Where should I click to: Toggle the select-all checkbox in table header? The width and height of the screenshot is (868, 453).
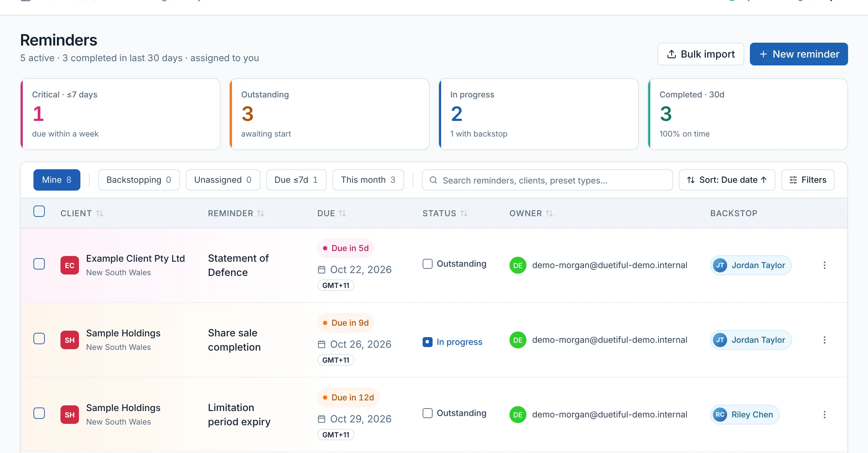tap(39, 211)
